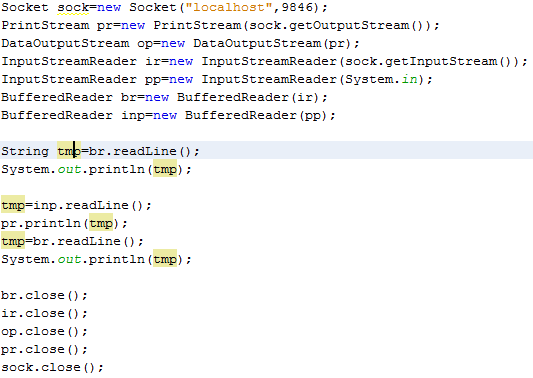
Task: Click pr.close() statement
Action: (x=44, y=349)
